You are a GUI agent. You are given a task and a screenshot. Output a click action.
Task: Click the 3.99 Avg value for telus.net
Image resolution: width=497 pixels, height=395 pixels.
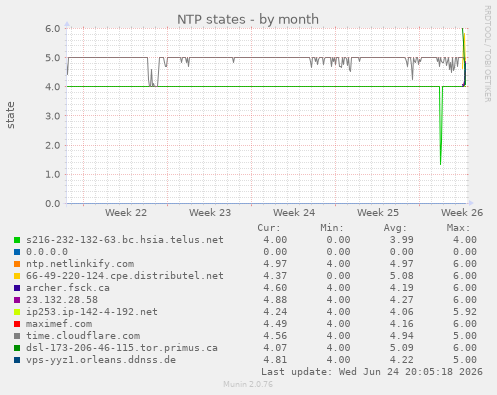pos(402,240)
